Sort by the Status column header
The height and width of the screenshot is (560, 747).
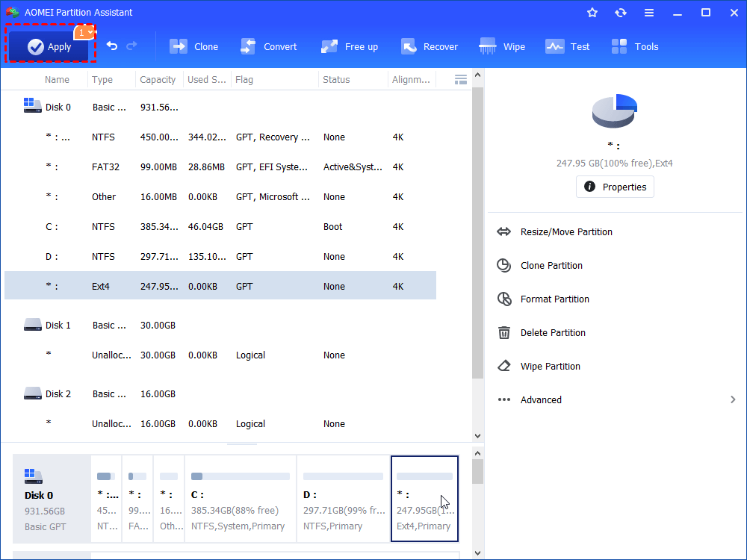[x=336, y=80]
